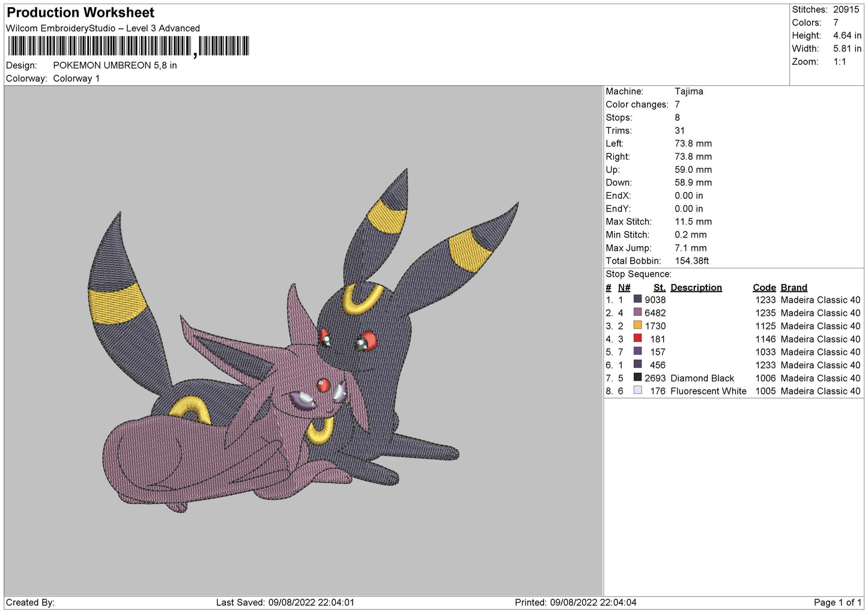Click the Max Jump value 7.1 mm

[691, 248]
